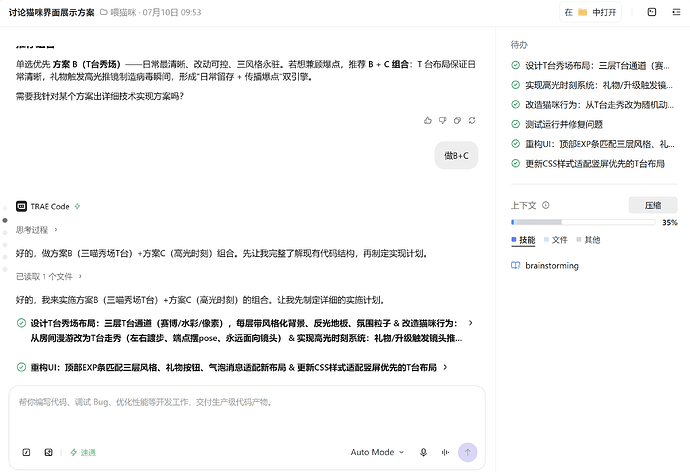Click the context usage progress bar
The width and height of the screenshot is (690, 472).
tap(583, 222)
